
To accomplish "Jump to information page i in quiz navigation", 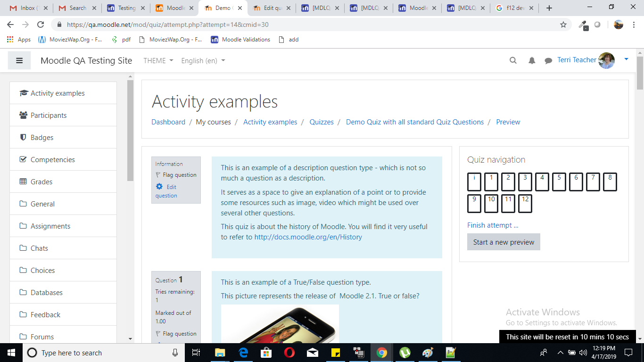I will 474,182.
